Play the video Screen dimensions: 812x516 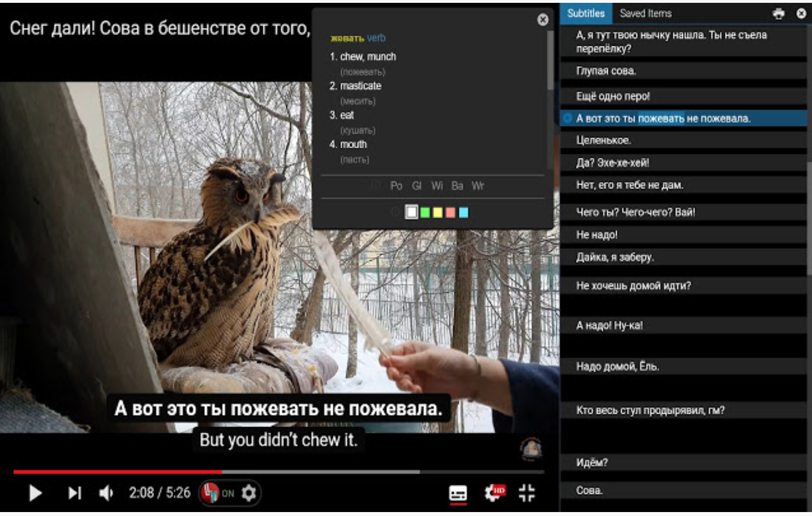(35, 493)
